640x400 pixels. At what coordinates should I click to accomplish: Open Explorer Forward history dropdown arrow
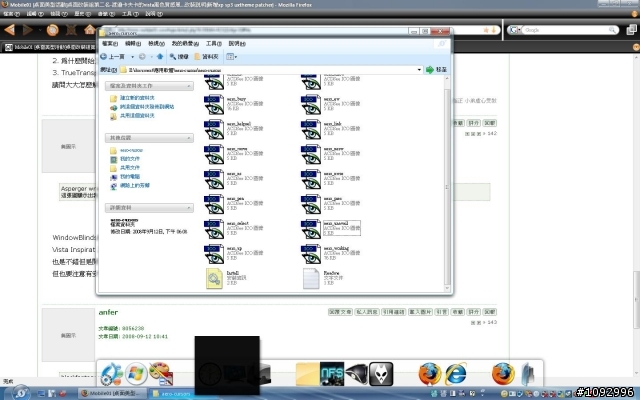tap(151, 57)
